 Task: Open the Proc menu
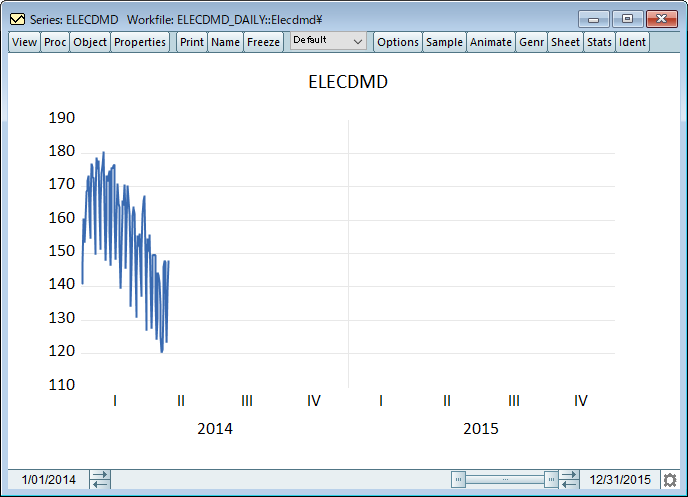coord(55,42)
